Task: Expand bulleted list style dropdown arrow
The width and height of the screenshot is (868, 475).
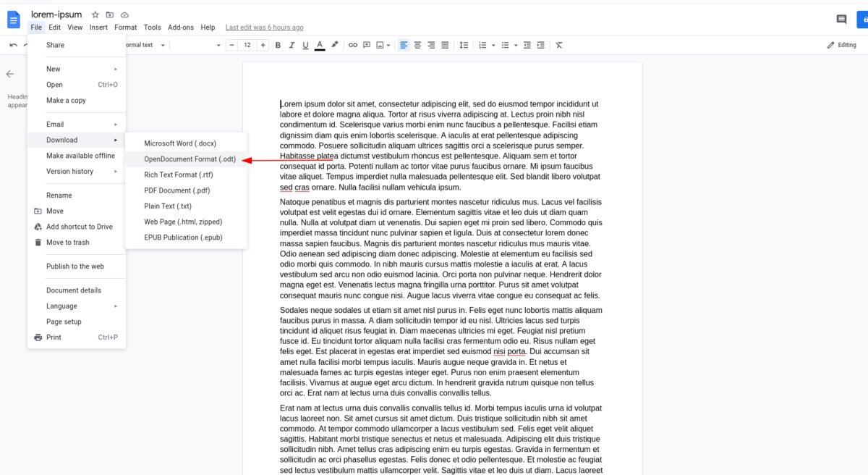Action: click(x=516, y=45)
